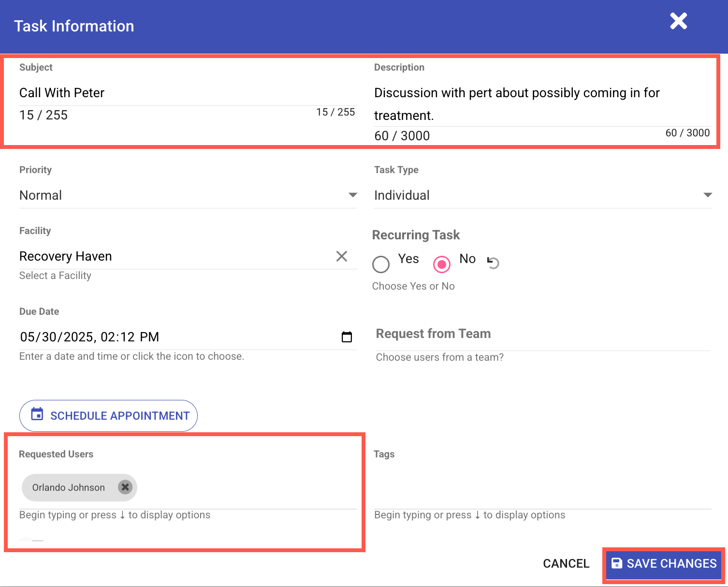The image size is (728, 587).
Task: Click the Facility field showing Recovery Haven
Action: pos(174,256)
